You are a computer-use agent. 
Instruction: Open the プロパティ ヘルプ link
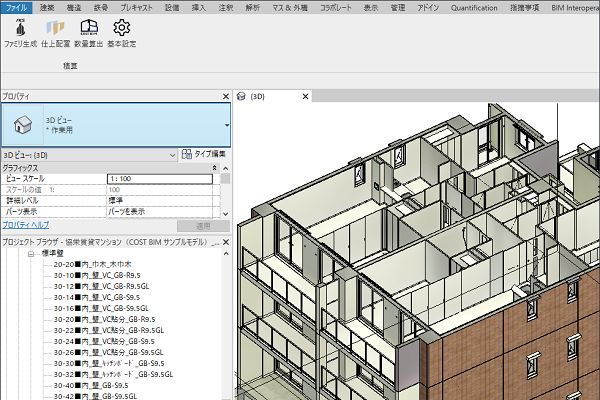[26, 225]
